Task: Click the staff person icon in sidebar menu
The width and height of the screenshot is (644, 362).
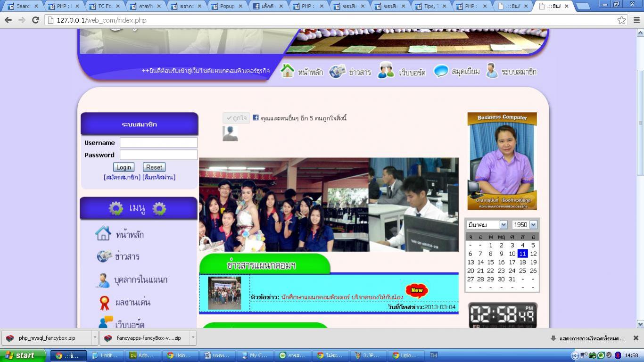Action: tap(102, 280)
